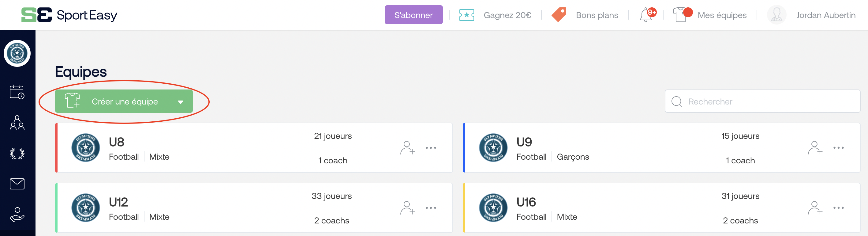Open more options for U9 team
The image size is (868, 236).
pyautogui.click(x=838, y=148)
